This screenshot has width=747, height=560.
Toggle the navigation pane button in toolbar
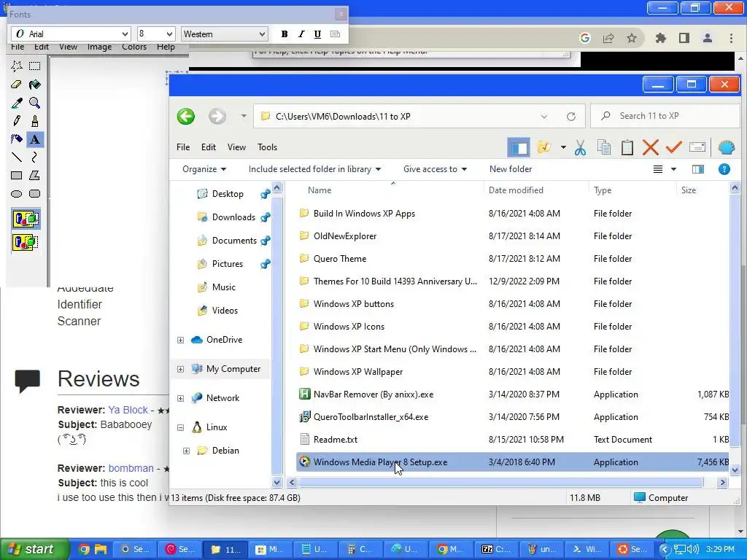[x=519, y=147]
